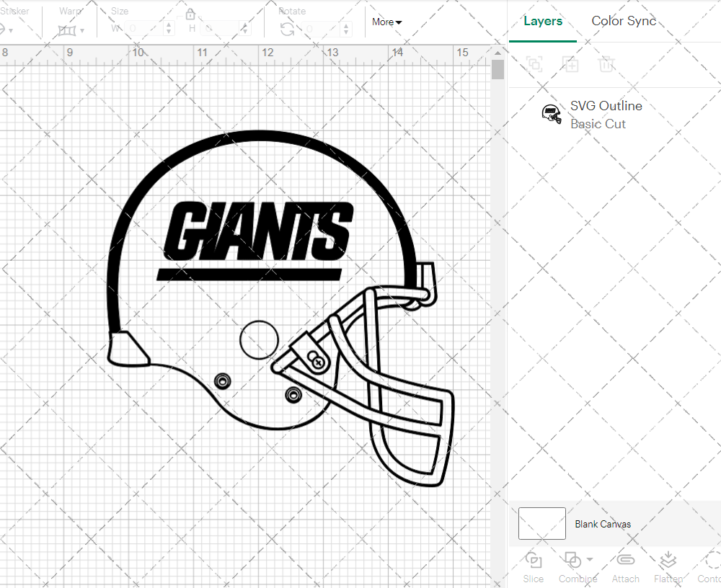Click the Group layers icon
Viewport: 721px width, 588px height.
[534, 64]
